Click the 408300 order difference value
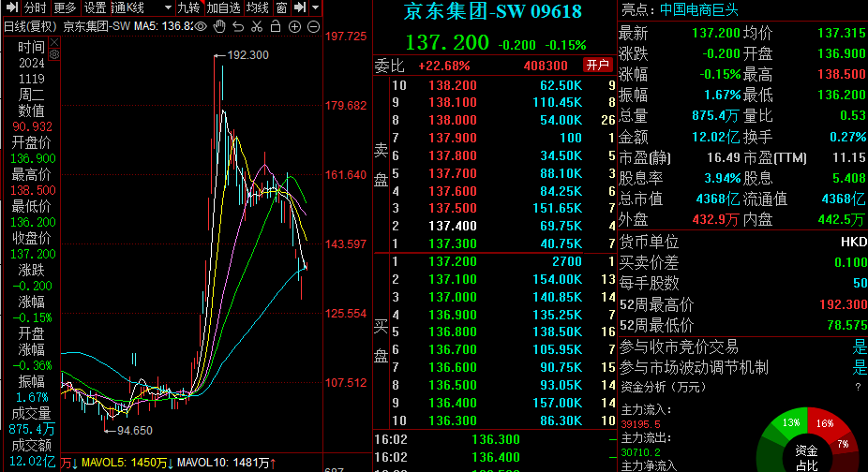The height and width of the screenshot is (472, 868). pyautogui.click(x=546, y=66)
